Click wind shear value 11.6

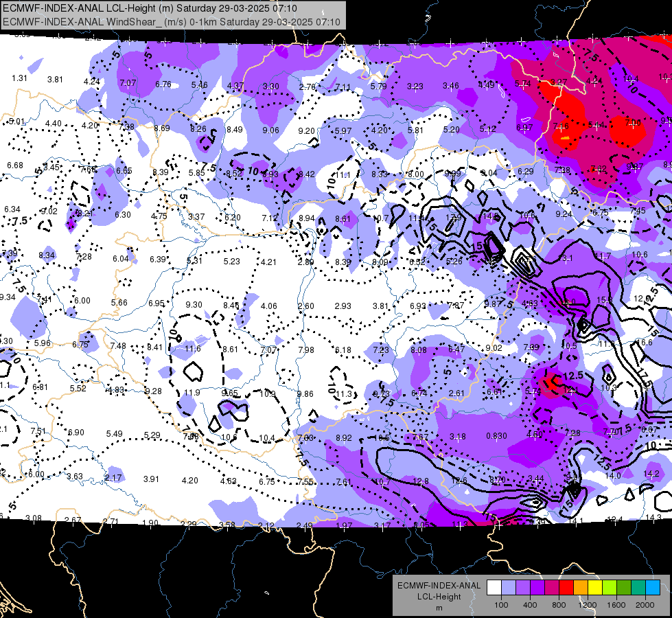tap(193, 349)
